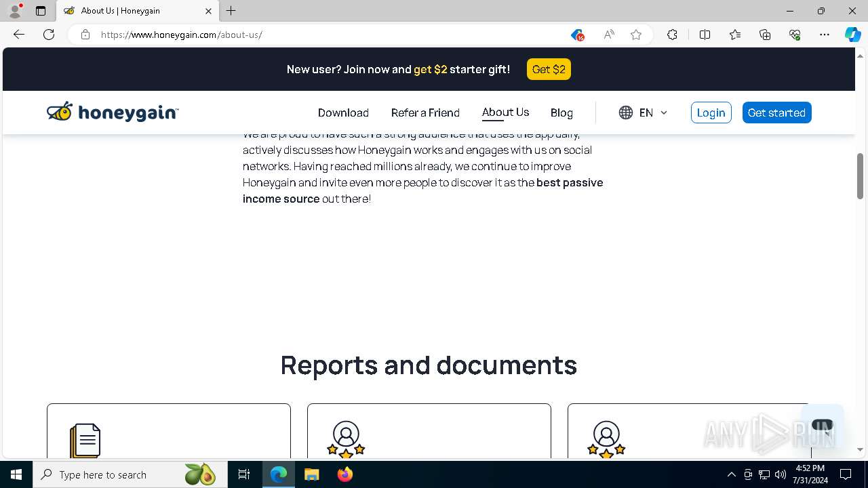
Task: Click the page vertical scrollbar thumb
Action: tap(861, 176)
